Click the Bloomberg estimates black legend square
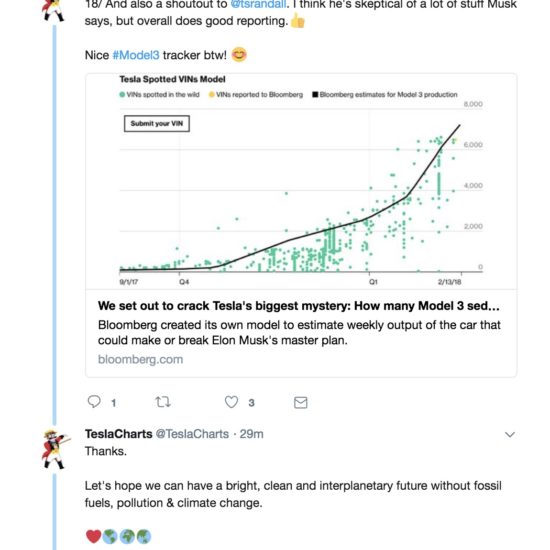This screenshot has width=550, height=550. click(x=315, y=95)
